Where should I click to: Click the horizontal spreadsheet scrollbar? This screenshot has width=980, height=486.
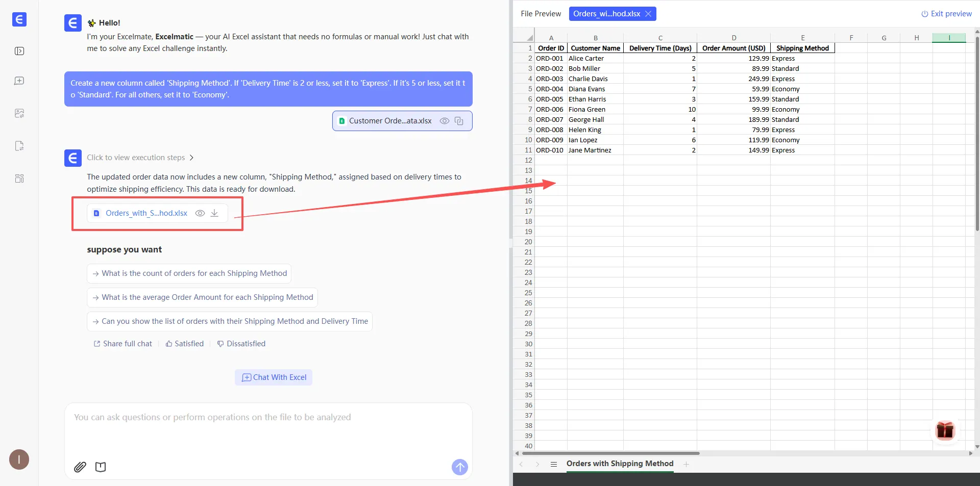pyautogui.click(x=610, y=453)
